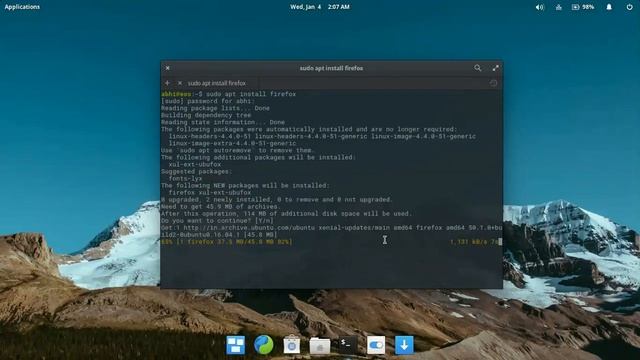Image resolution: width=640 pixels, height=360 pixels.
Task: Click the 'sudo apt install firefox' window title
Action: [331, 68]
